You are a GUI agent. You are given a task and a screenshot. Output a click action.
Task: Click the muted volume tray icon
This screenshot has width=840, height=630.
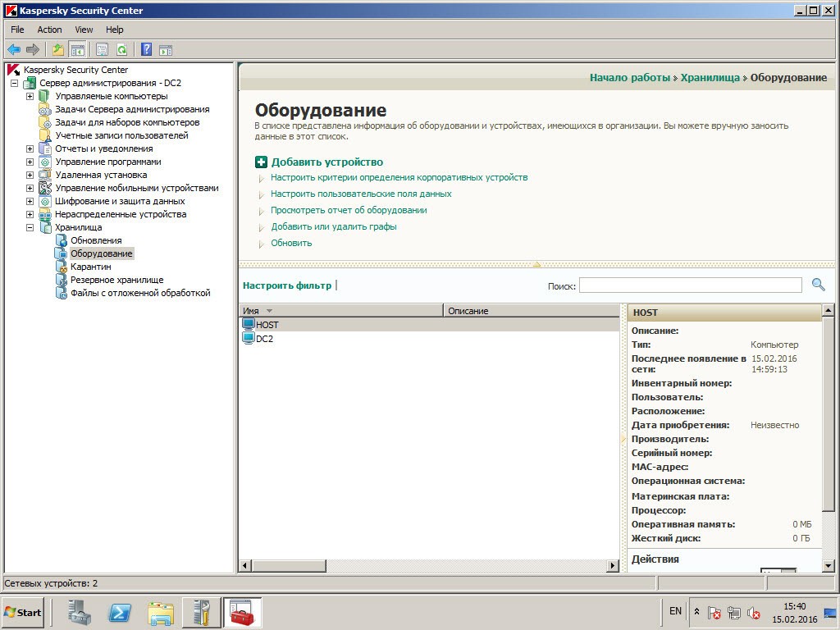click(x=753, y=612)
